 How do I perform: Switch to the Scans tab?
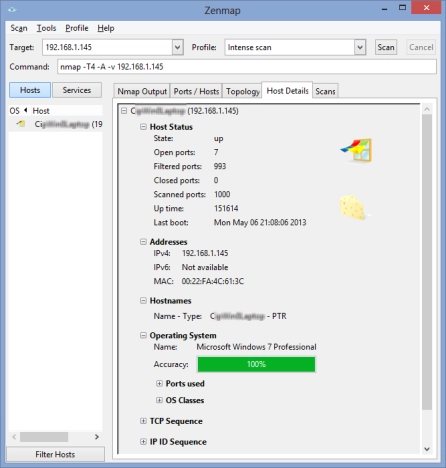pos(325,91)
